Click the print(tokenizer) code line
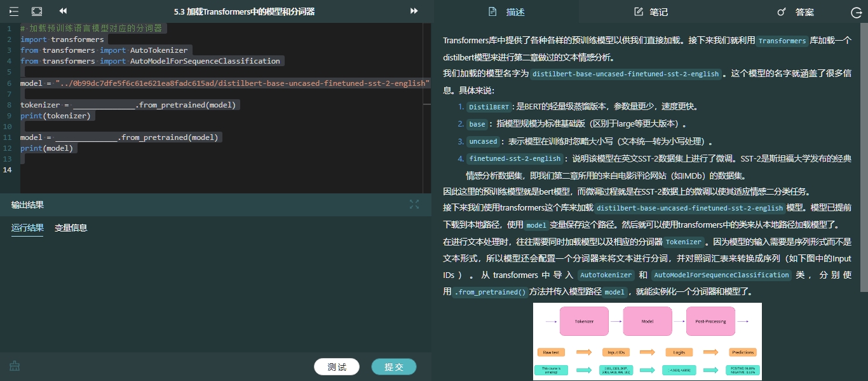The width and height of the screenshot is (868, 381). pyautogui.click(x=55, y=116)
